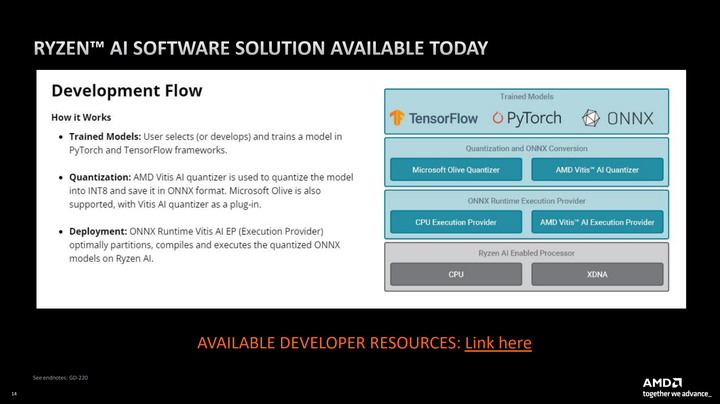This screenshot has height=404, width=720.
Task: Click the slide number 14
Action: click(14, 393)
